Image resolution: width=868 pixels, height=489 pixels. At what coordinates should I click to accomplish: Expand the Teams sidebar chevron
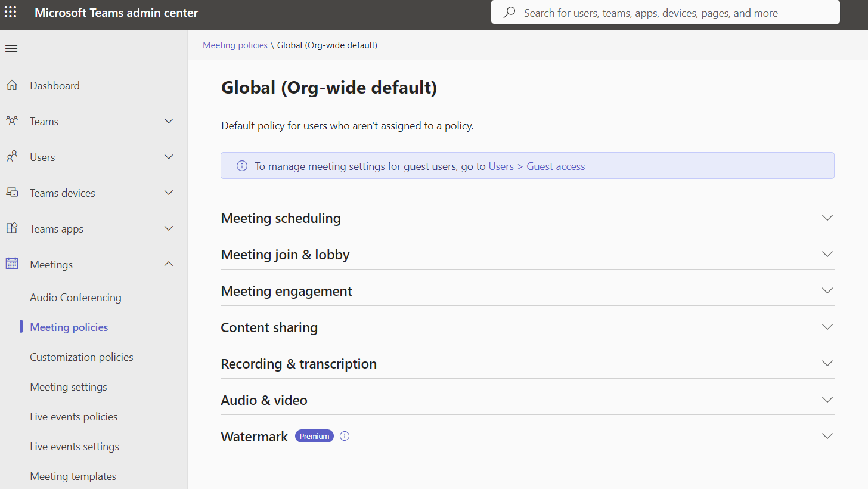tap(169, 121)
